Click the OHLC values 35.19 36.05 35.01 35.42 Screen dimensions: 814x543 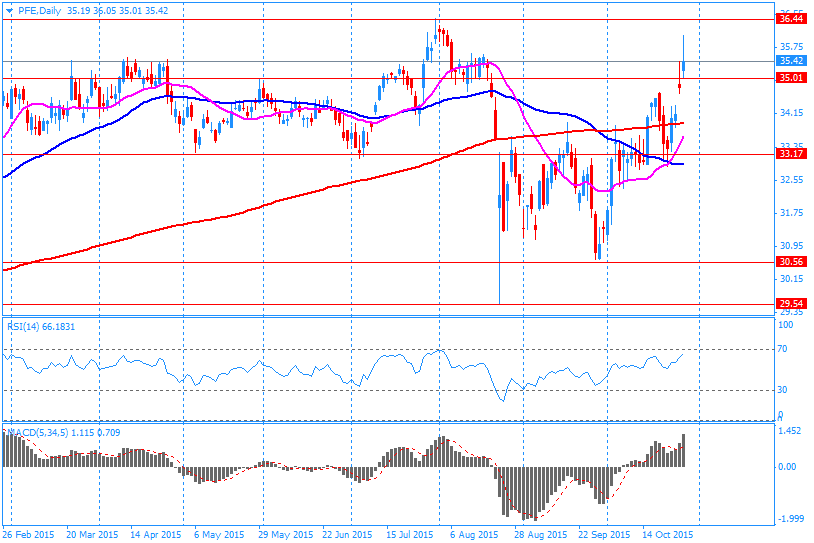pyautogui.click(x=117, y=10)
